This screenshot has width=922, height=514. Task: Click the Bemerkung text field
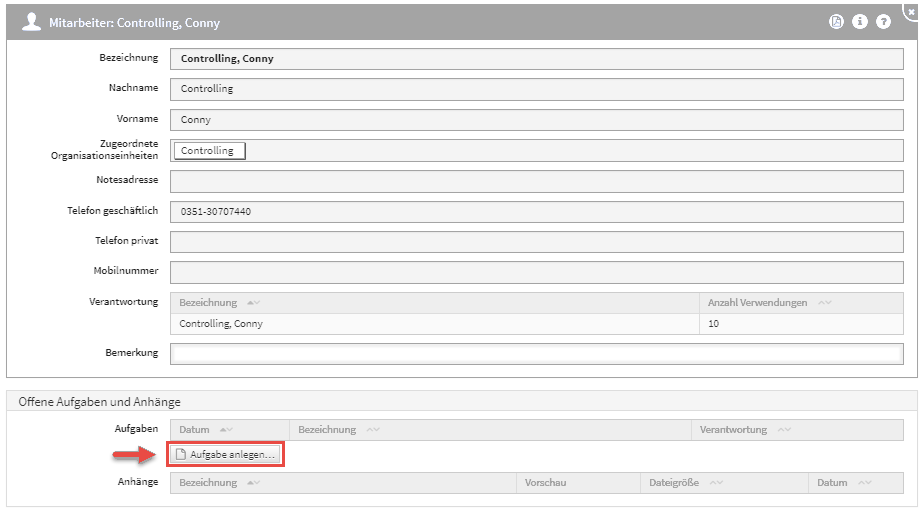(x=537, y=354)
